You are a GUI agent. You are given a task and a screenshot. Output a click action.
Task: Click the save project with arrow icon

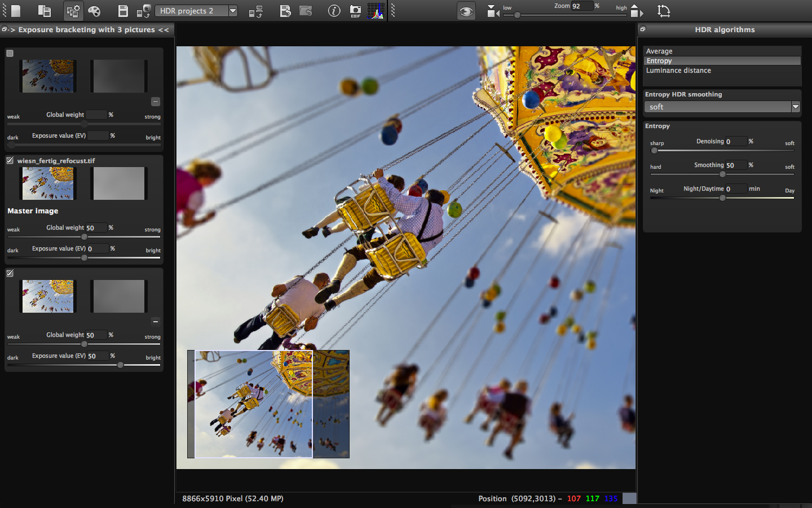(285, 11)
